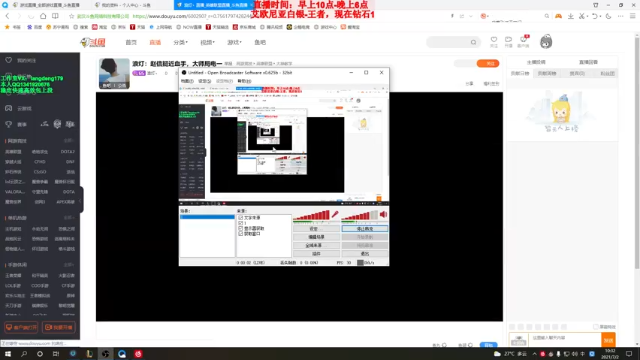Click the douyu.com address bar URL
The width and height of the screenshot is (640, 360).
coord(192,16)
